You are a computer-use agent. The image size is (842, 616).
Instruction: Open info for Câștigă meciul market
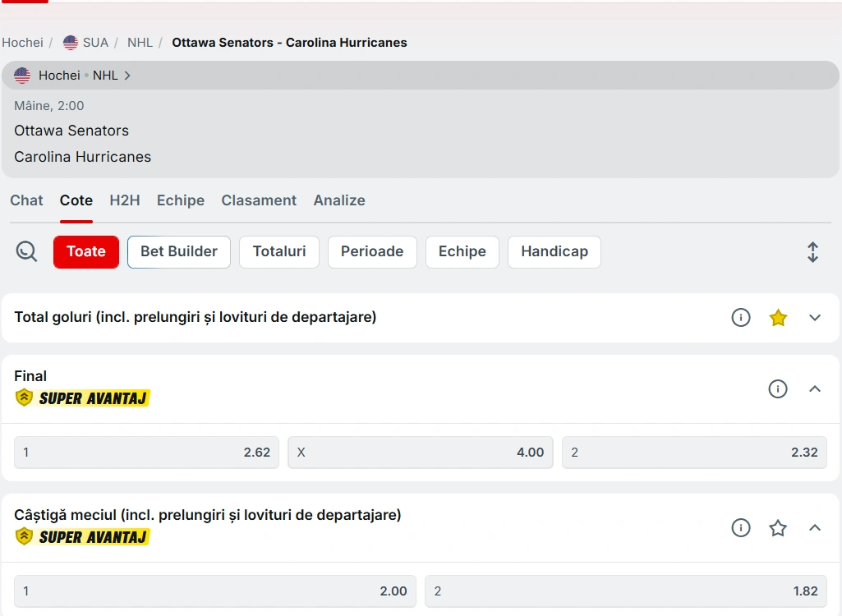point(741,528)
